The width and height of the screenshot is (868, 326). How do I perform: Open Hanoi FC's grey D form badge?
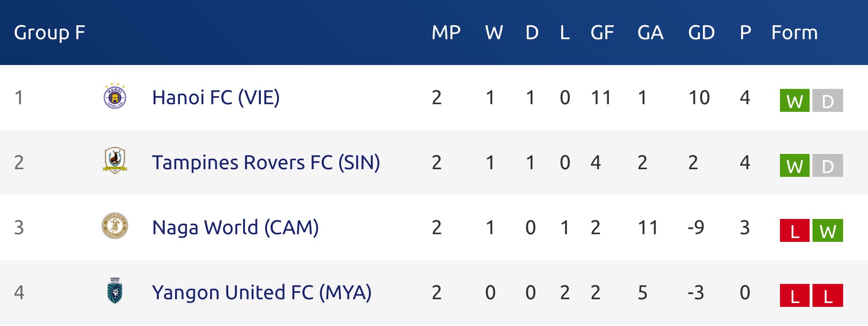pyautogui.click(x=828, y=100)
